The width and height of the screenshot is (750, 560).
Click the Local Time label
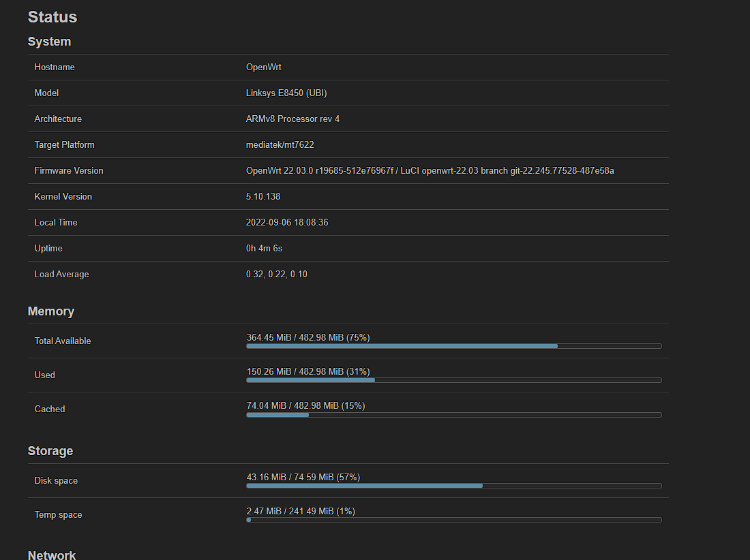[x=55, y=222]
